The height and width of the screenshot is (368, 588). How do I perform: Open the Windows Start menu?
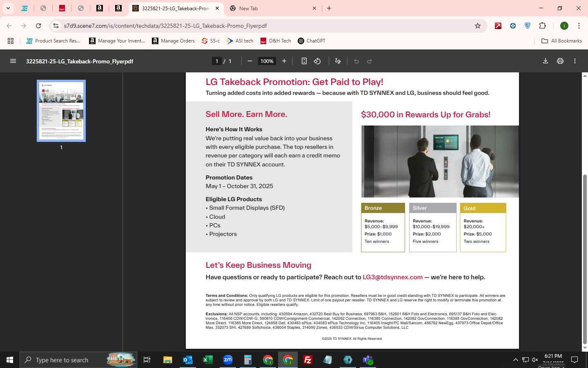(x=10, y=360)
